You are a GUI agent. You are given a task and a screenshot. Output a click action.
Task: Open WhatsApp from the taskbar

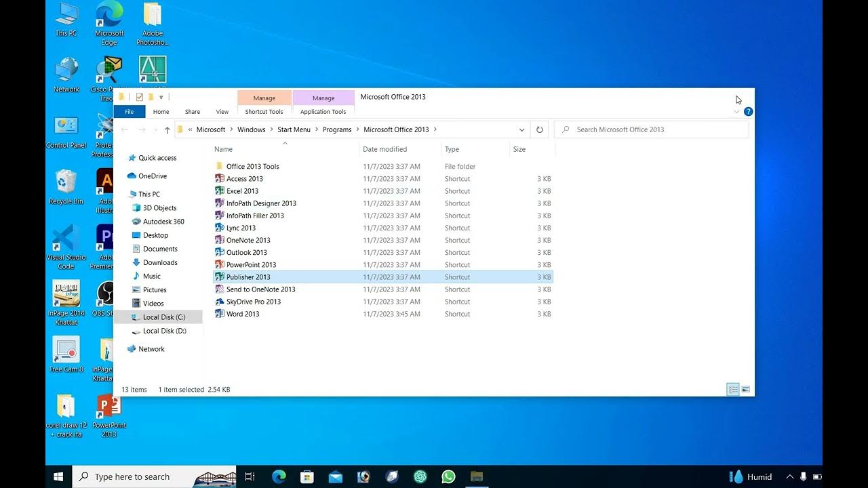tap(448, 476)
